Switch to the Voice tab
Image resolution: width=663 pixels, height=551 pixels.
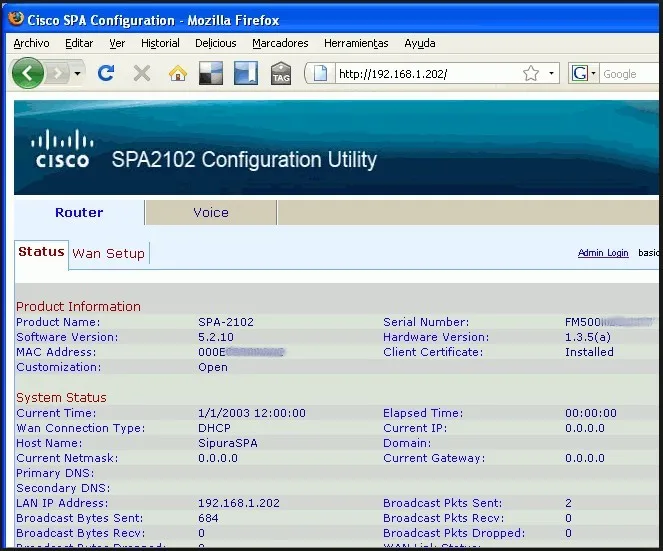click(x=211, y=212)
